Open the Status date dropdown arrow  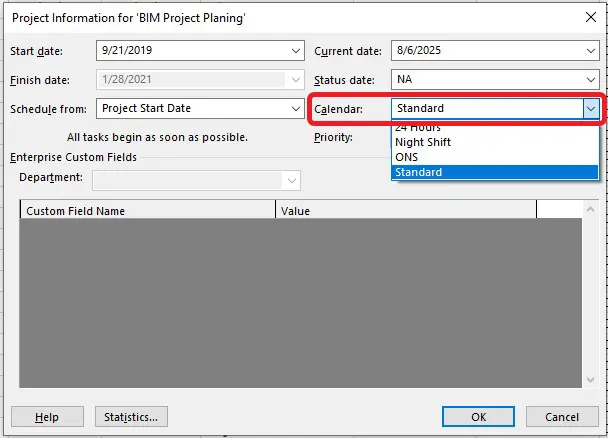[x=590, y=79]
